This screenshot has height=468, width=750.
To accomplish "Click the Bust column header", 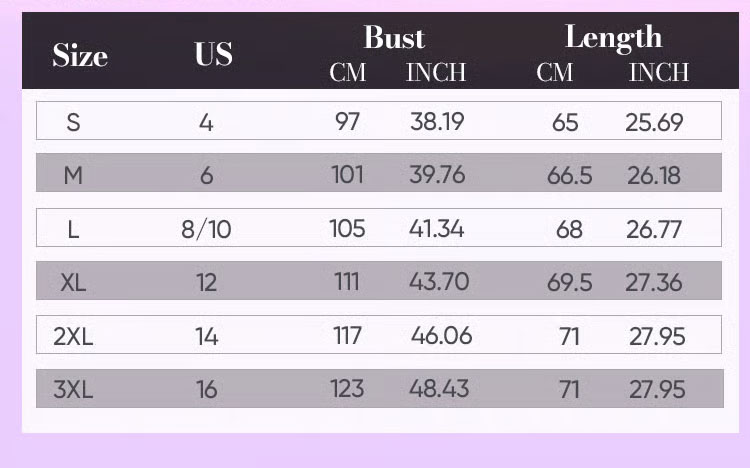I will [394, 38].
